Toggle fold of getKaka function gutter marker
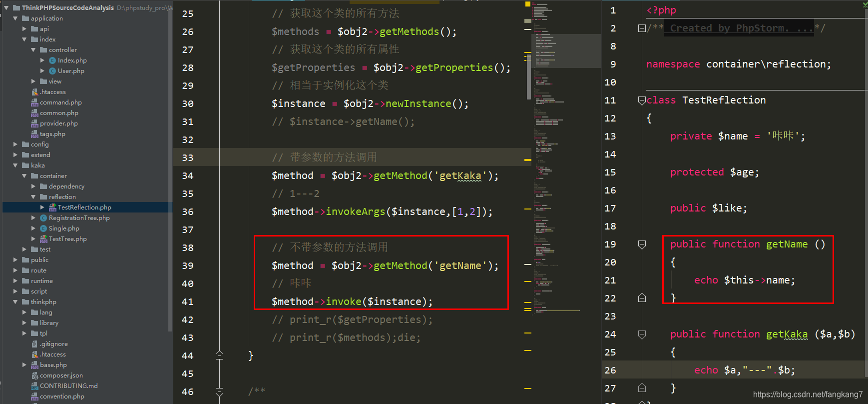 click(642, 334)
